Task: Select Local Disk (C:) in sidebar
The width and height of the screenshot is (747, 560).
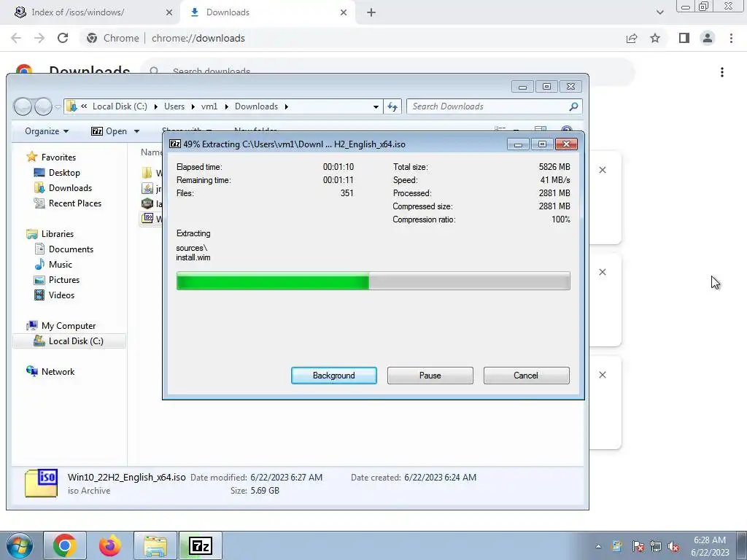Action: 69,341
